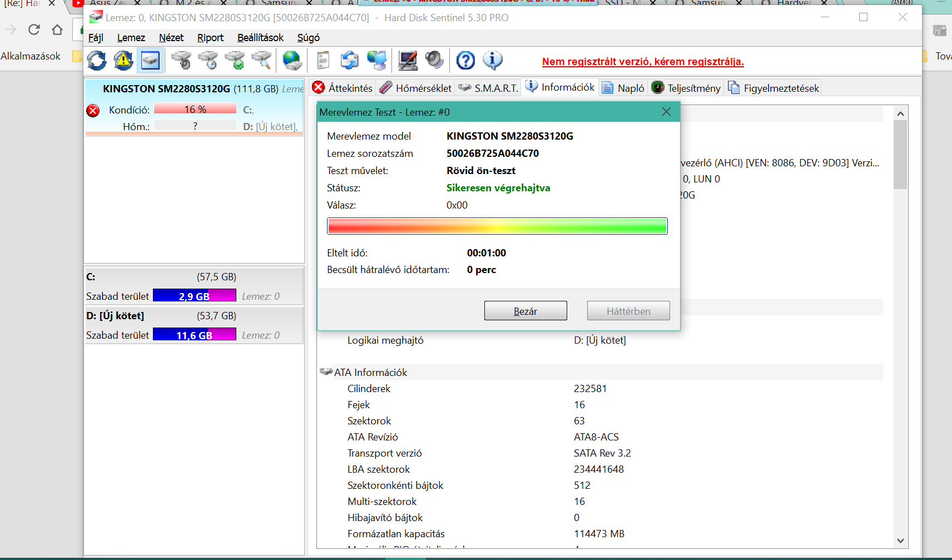Click the disk with green checkmark icon
Image resolution: width=952 pixels, height=560 pixels.
tap(235, 60)
